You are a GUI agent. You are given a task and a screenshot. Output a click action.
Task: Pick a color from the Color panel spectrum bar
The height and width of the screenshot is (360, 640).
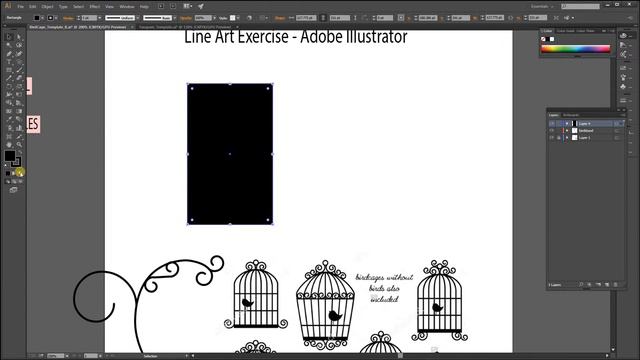point(576,49)
